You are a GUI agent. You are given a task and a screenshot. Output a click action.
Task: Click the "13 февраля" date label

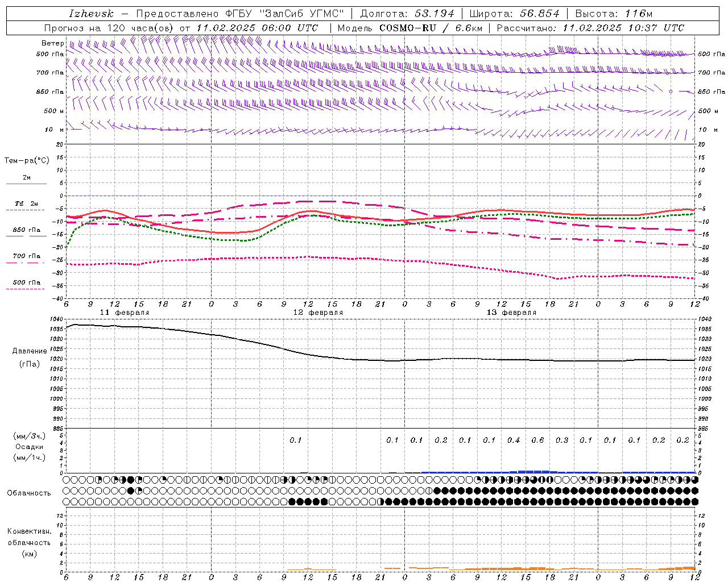(x=511, y=313)
